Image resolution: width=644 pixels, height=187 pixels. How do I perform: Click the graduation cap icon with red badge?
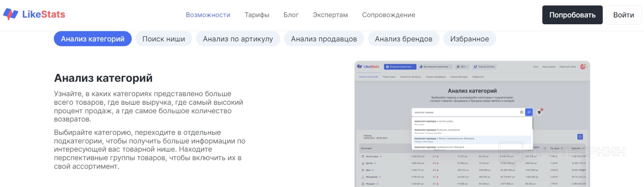pos(539,112)
